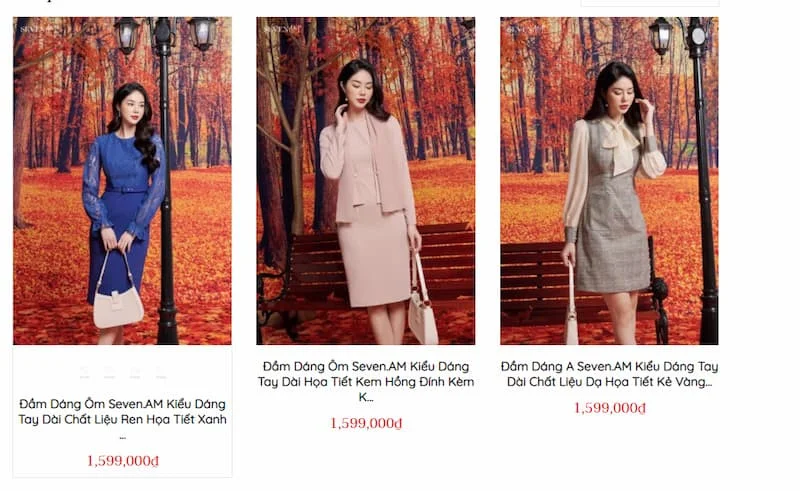Image resolution: width=800 pixels, height=491 pixels.
Task: Open the grey plaid A-line dress image
Action: pos(609,181)
